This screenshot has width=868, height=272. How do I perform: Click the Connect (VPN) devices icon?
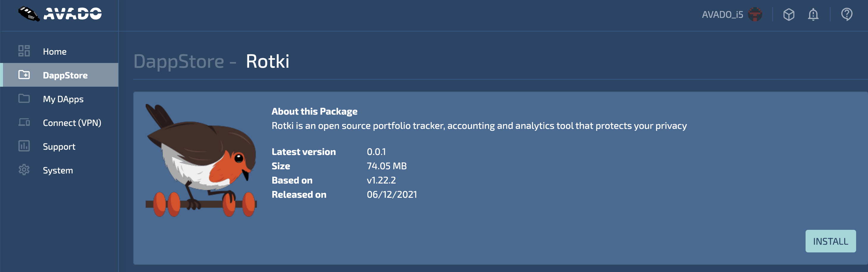[24, 122]
